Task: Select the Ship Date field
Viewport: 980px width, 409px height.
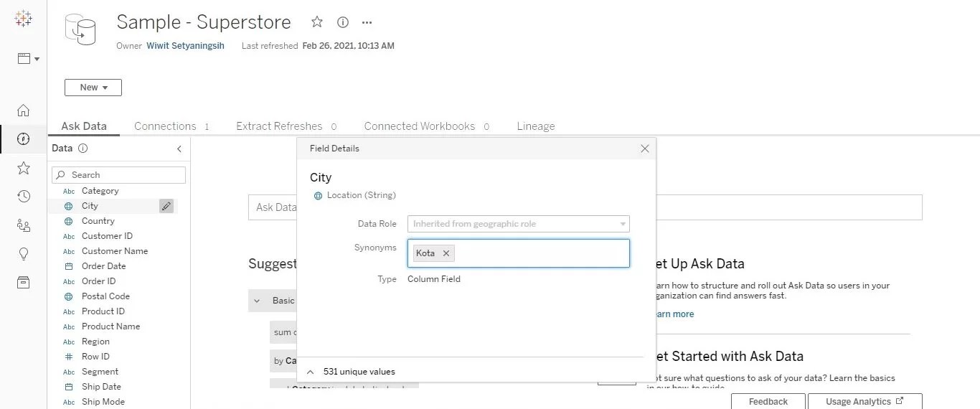Action: pos(101,387)
